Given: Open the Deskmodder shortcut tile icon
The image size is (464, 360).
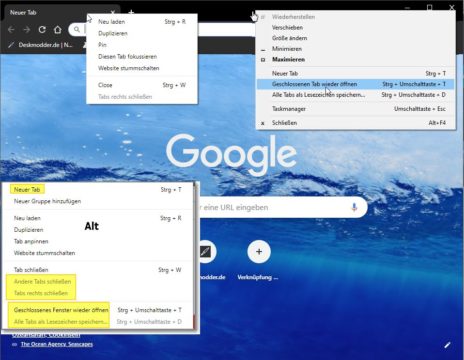Looking at the screenshot, I should click(x=205, y=252).
